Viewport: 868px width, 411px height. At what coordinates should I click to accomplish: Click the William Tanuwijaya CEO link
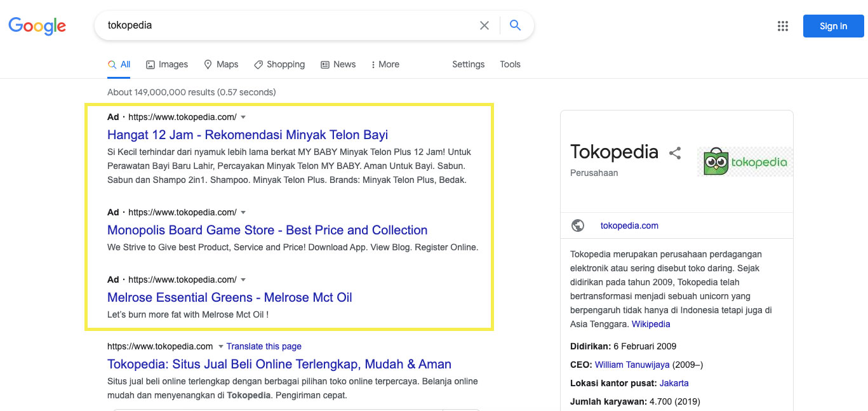pyautogui.click(x=631, y=365)
